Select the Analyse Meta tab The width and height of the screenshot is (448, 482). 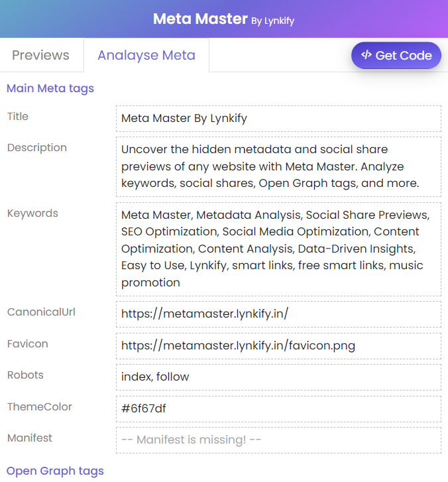click(x=146, y=55)
